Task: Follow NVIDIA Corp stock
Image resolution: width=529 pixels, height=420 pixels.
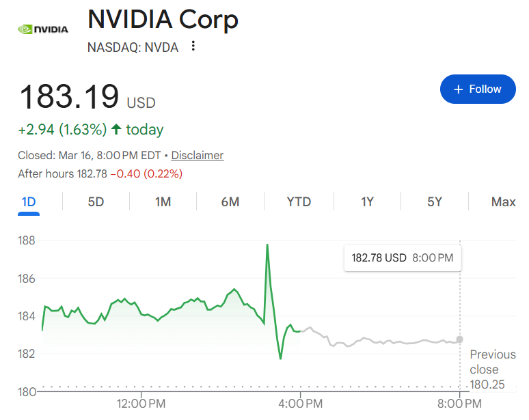Action: [478, 89]
